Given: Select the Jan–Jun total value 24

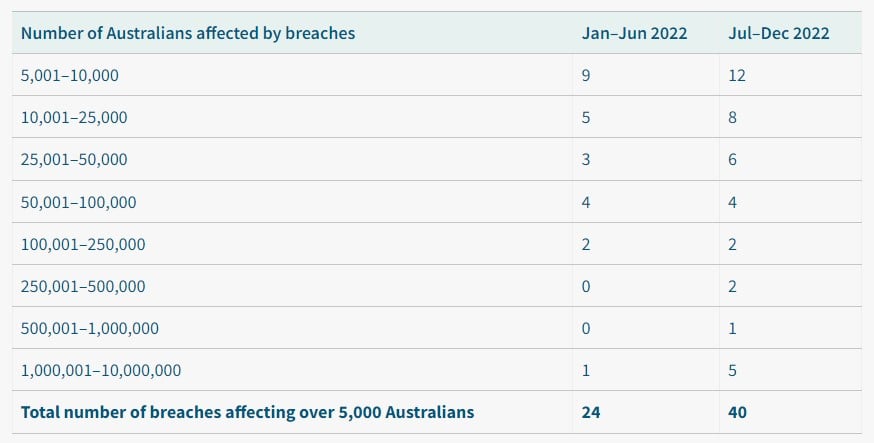Looking at the screenshot, I should click(x=591, y=412).
